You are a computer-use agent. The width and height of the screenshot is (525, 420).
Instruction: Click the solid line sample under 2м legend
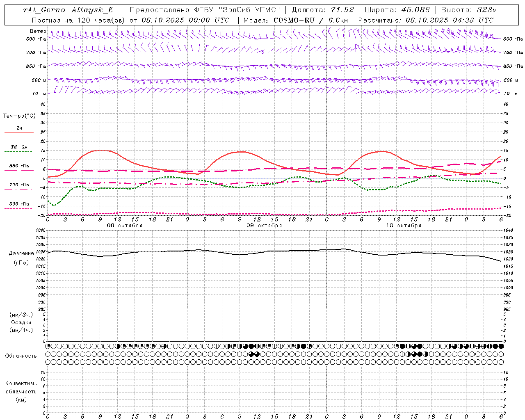pos(19,133)
